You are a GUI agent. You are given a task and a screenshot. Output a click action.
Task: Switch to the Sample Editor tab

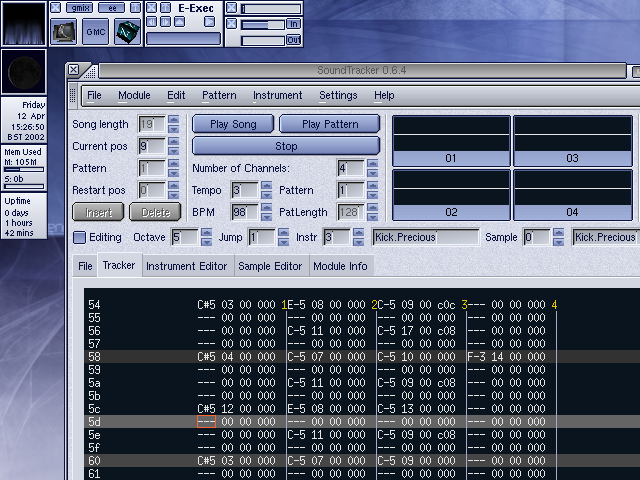click(270, 266)
